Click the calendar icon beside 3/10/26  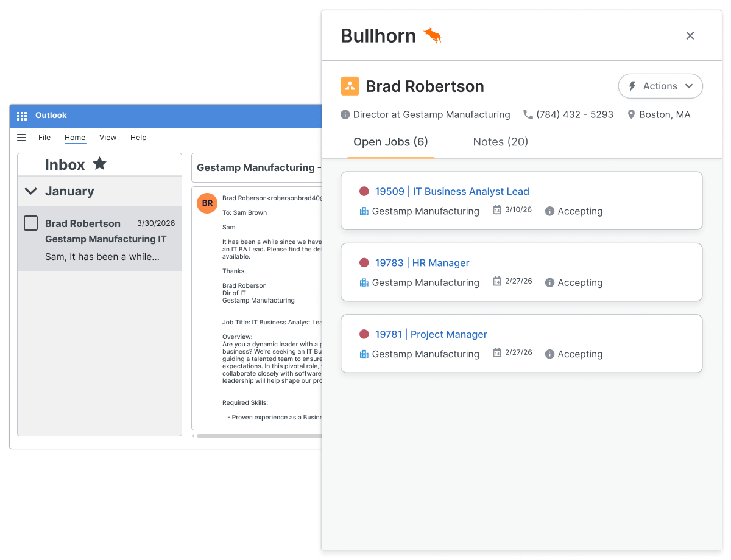click(x=497, y=210)
